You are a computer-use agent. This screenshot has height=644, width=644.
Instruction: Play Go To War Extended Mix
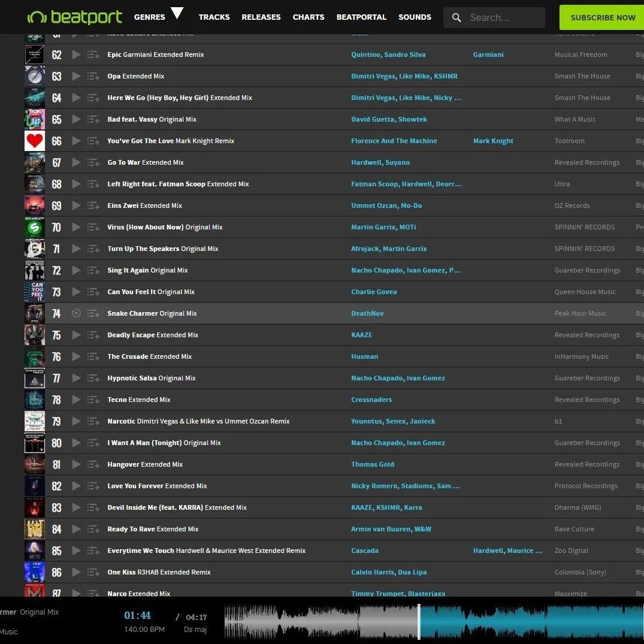(76, 162)
